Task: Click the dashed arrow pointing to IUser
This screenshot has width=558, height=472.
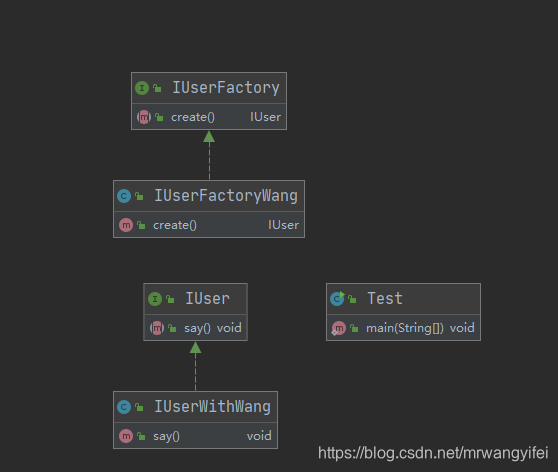Action: (195, 366)
